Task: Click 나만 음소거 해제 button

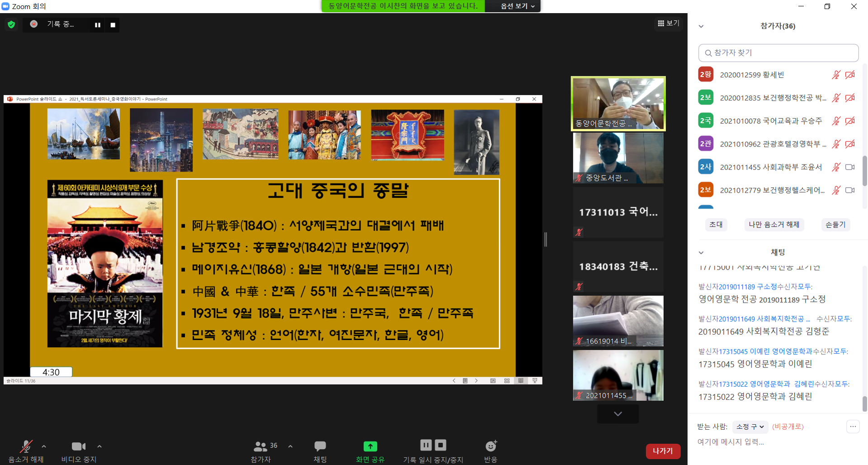Action: point(774,225)
